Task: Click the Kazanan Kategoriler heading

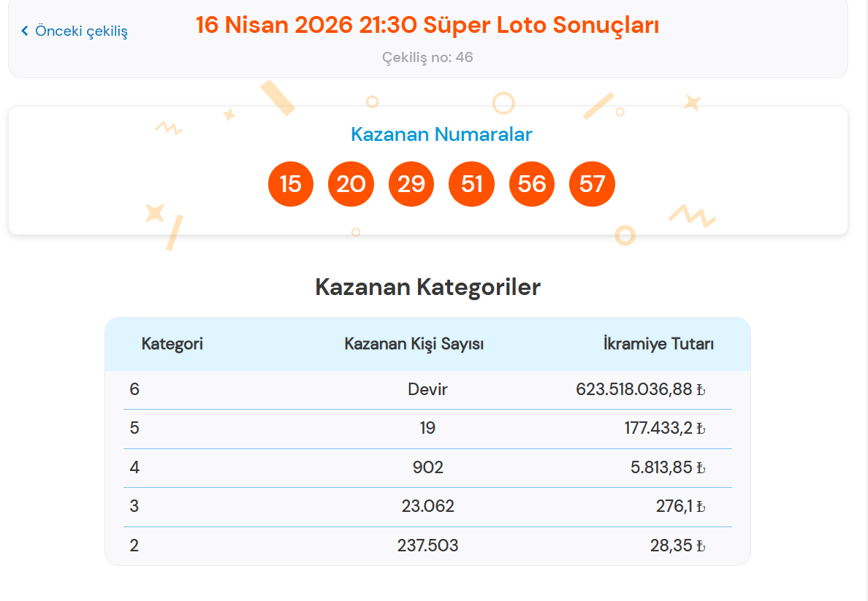Action: (428, 287)
